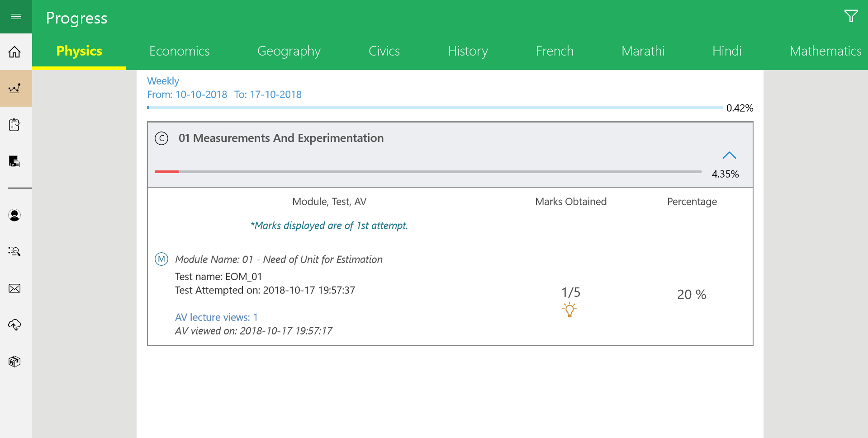The height and width of the screenshot is (438, 868).
Task: Click the AV lecture views link
Action: [216, 317]
